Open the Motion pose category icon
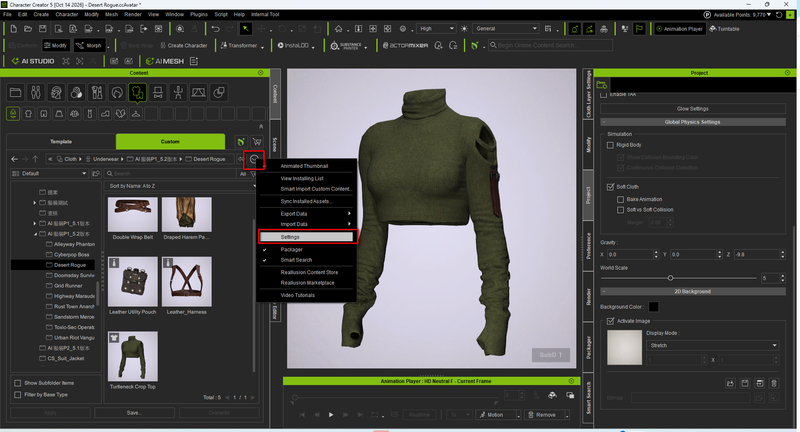This screenshot has width=800, height=432. [x=178, y=93]
